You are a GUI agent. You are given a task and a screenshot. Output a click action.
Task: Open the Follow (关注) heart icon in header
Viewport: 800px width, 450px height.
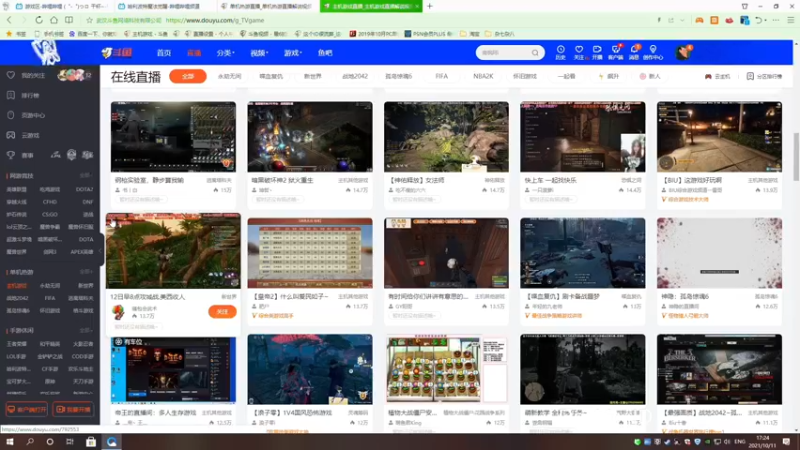click(x=579, y=52)
